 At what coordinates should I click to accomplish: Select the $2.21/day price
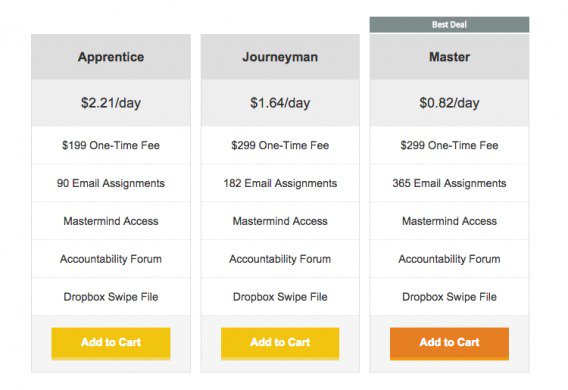(x=111, y=103)
